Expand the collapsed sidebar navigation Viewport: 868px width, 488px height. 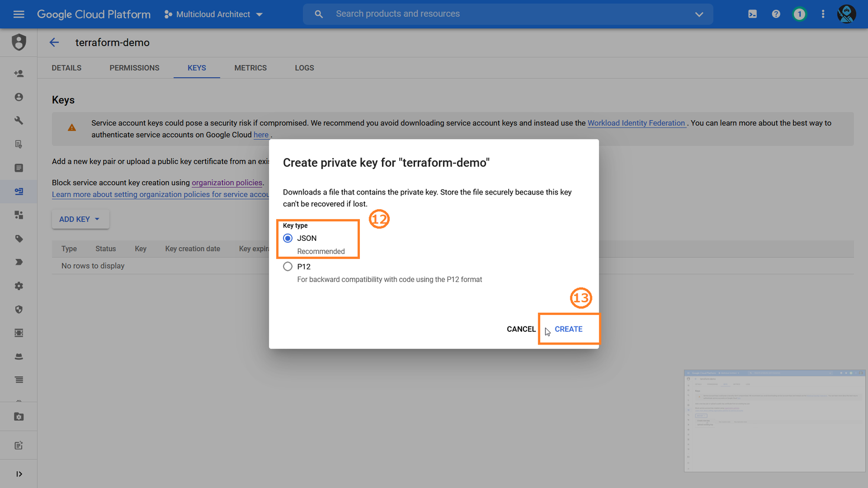click(19, 474)
